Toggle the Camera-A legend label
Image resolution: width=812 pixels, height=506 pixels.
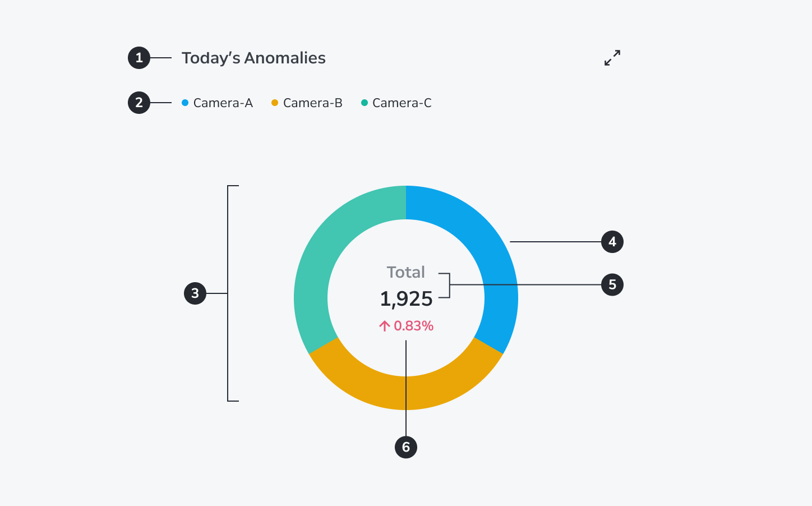click(x=223, y=103)
